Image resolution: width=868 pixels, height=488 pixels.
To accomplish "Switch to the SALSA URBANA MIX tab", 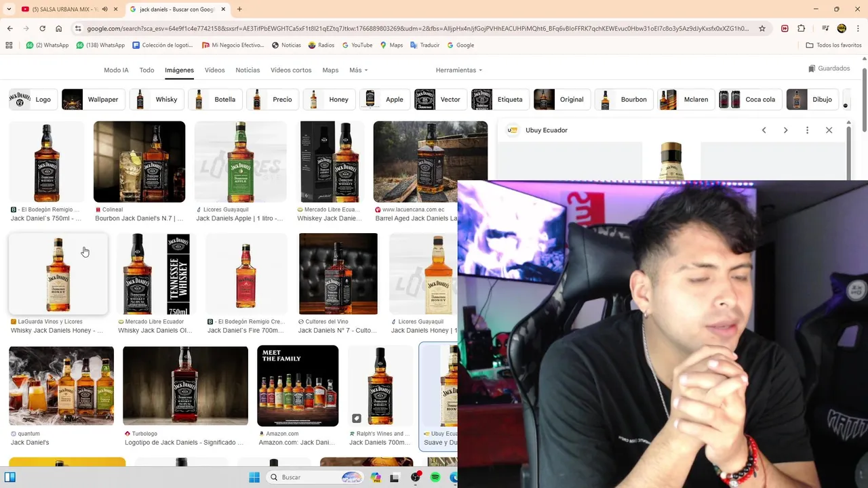I will click(65, 9).
